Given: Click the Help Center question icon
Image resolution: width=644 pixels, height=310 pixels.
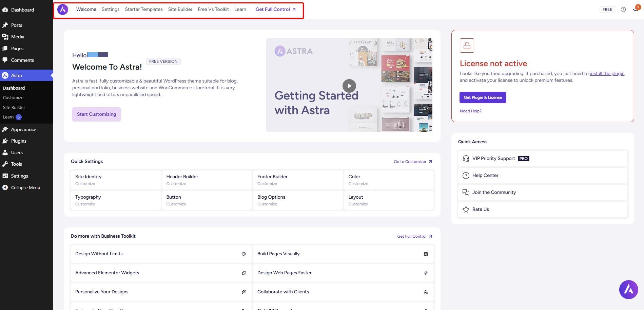Looking at the screenshot, I should [466, 176].
